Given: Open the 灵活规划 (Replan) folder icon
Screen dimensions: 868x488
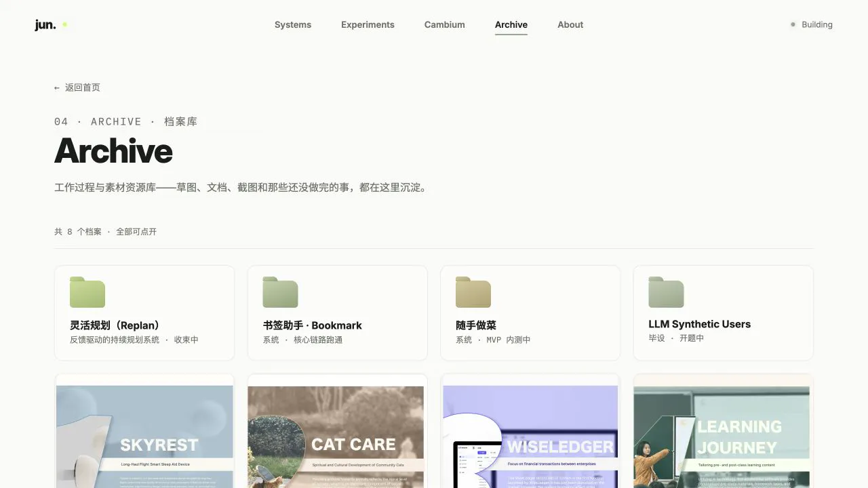Looking at the screenshot, I should click(87, 292).
